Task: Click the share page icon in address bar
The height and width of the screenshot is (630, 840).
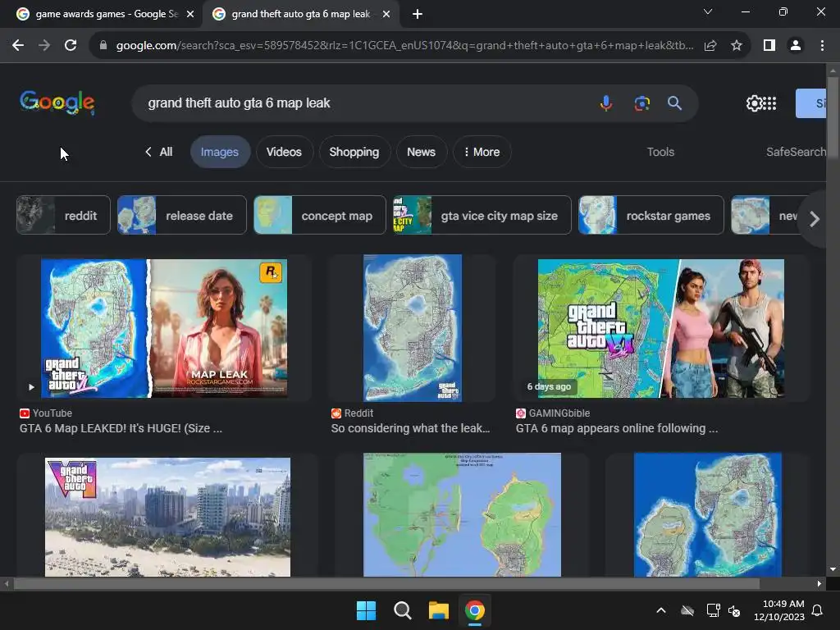Action: pos(710,46)
